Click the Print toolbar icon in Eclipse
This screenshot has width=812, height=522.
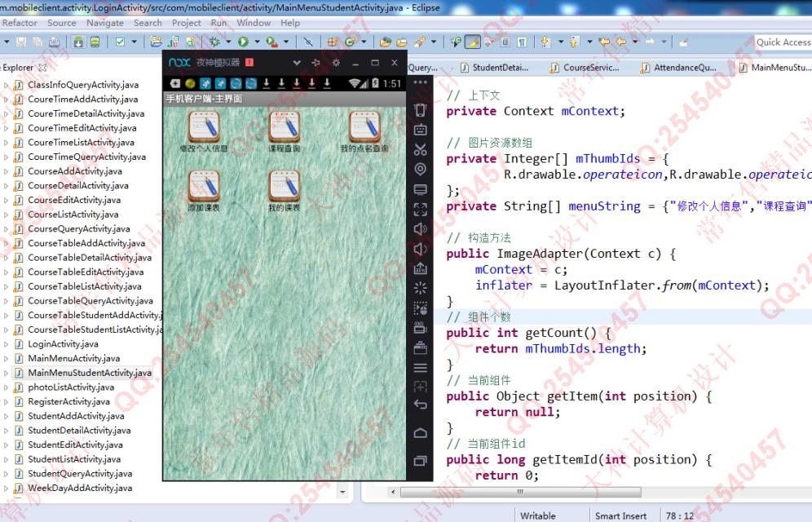click(55, 42)
